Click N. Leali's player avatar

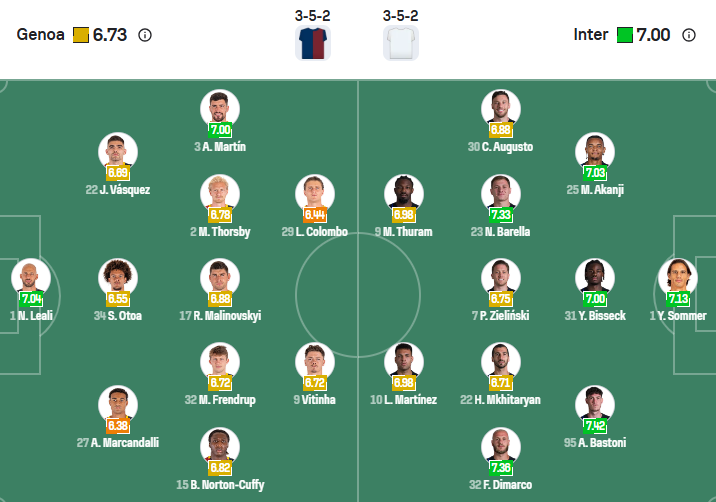(30, 278)
